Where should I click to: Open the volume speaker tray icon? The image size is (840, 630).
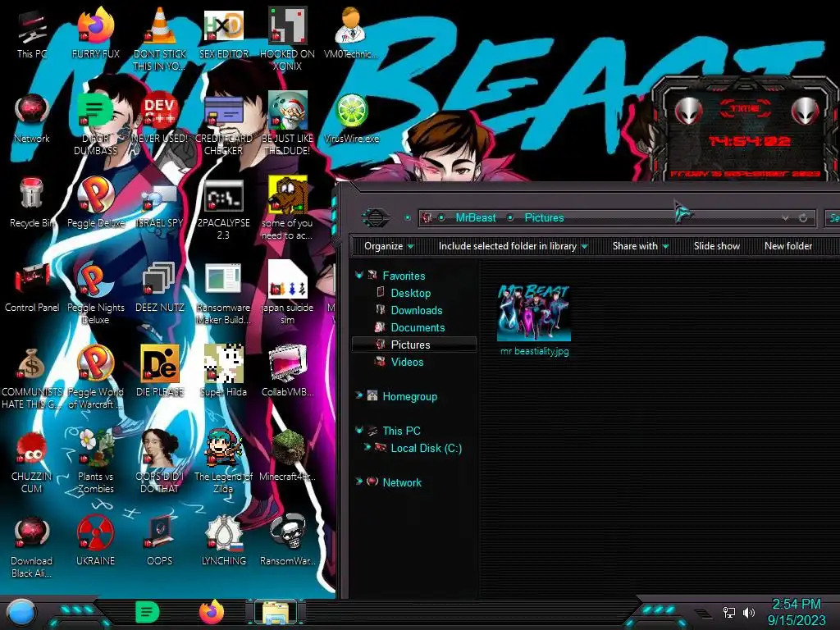click(748, 612)
